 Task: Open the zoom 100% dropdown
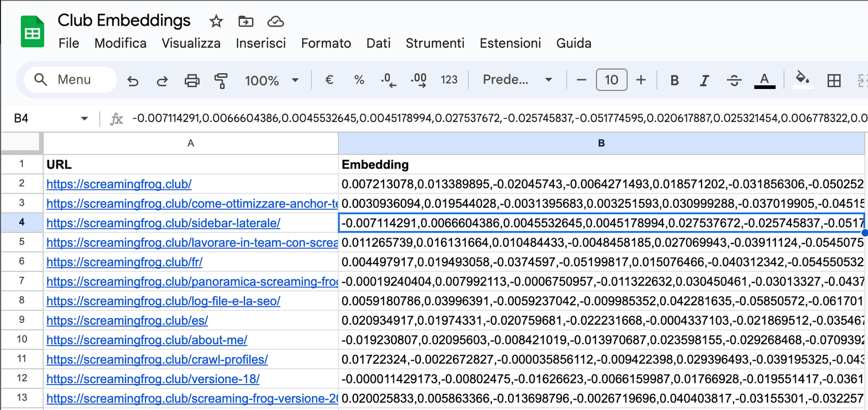tap(271, 80)
